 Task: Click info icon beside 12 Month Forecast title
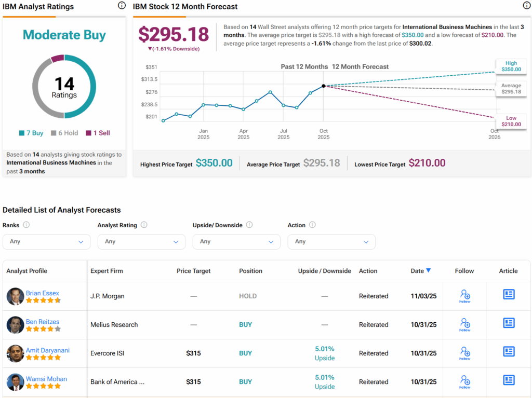526,6
